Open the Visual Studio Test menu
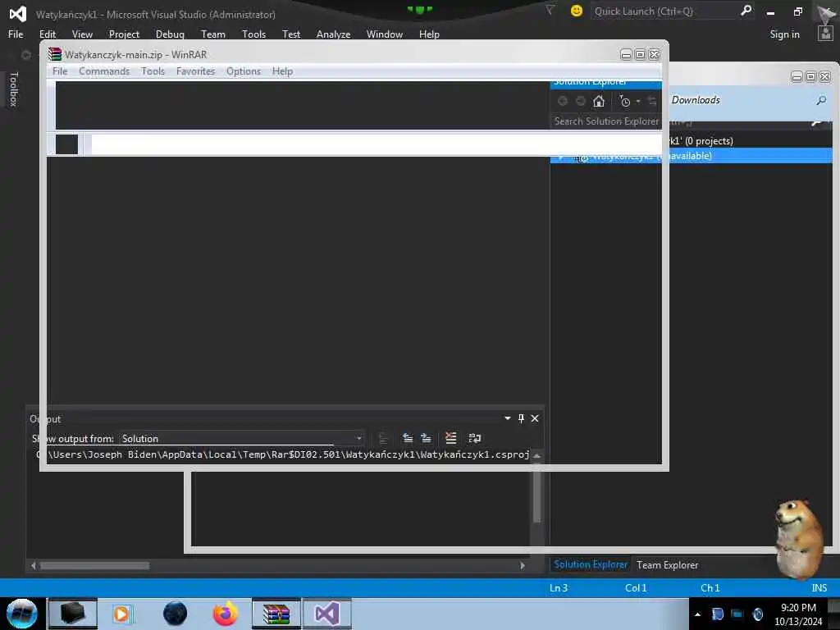The height and width of the screenshot is (630, 840). 291,34
